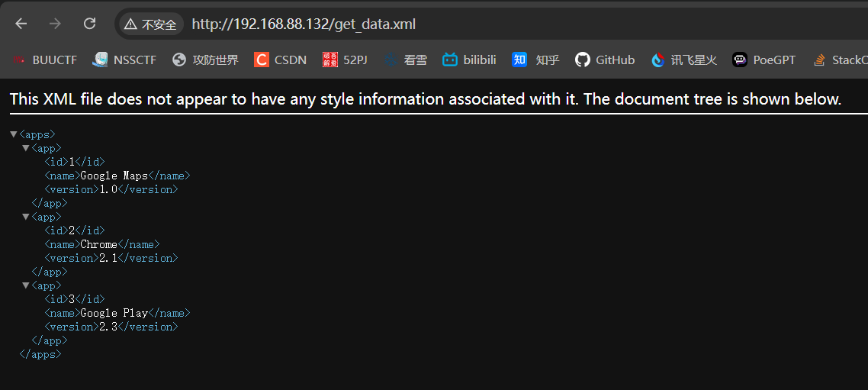Click the address bar URL
Screen dimensions: 868x390
point(304,24)
